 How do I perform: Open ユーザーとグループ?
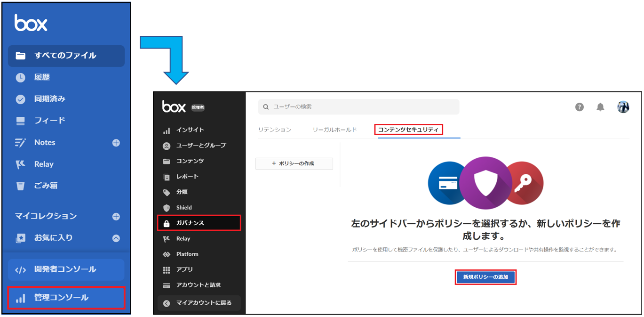coord(201,146)
